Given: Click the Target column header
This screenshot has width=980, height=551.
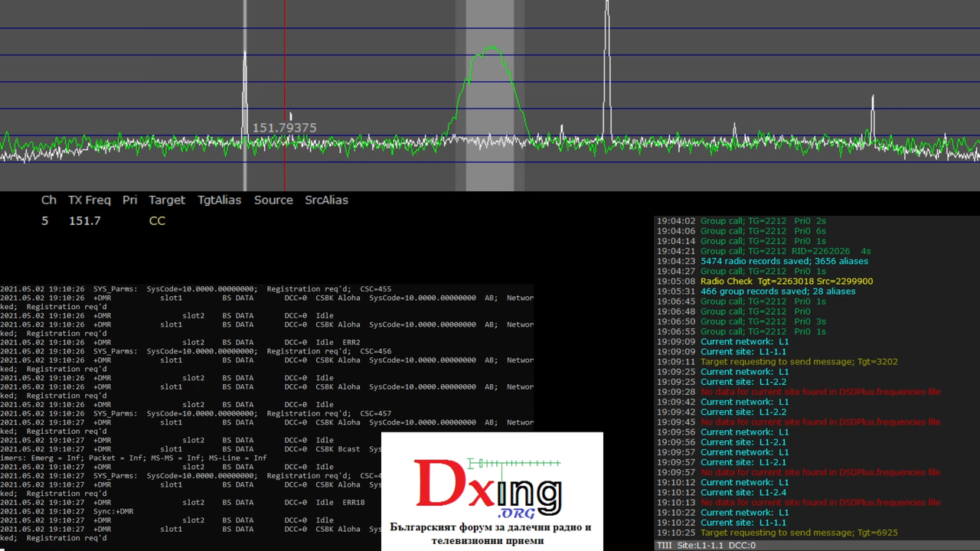Looking at the screenshot, I should point(167,200).
